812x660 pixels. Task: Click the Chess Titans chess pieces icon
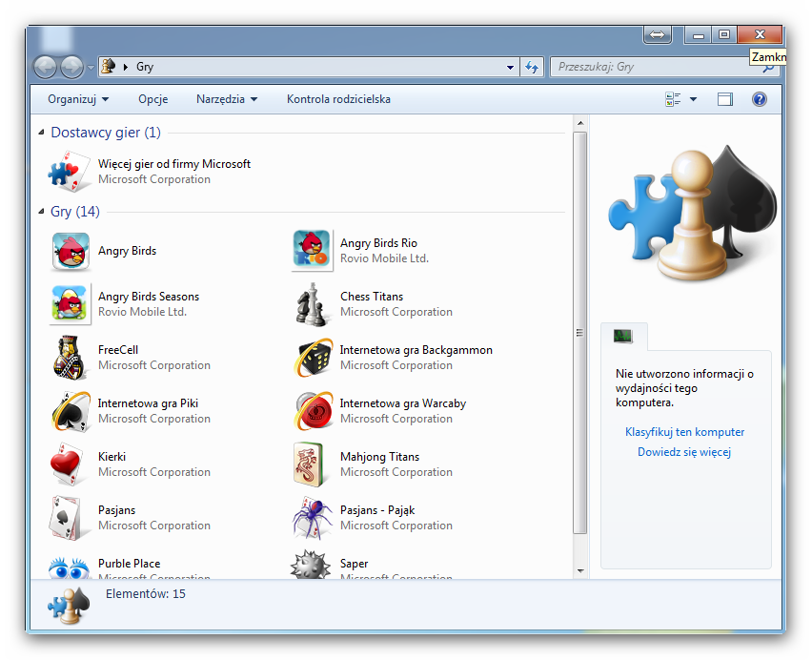coord(312,304)
